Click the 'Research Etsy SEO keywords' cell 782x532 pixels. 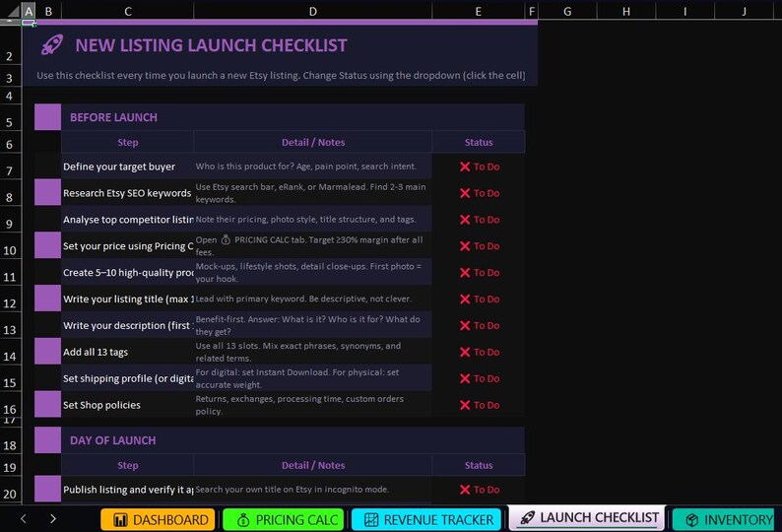(128, 193)
